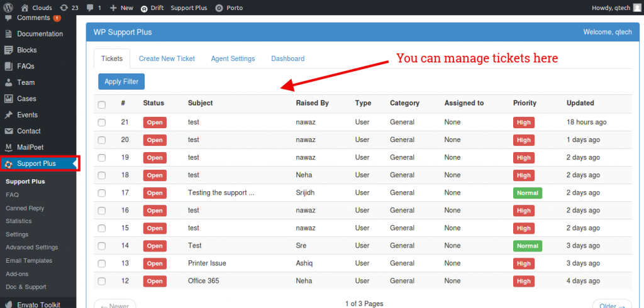The height and width of the screenshot is (308, 644).
Task: Click Ashiq in Raised By column
Action: tap(304, 263)
